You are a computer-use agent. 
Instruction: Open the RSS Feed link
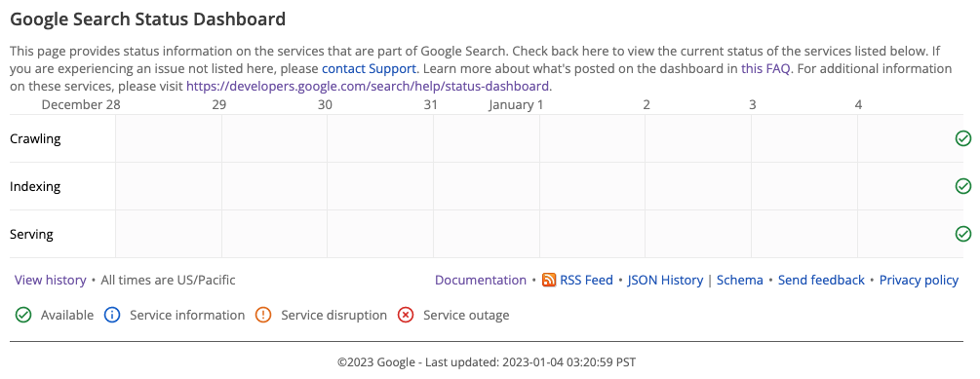click(x=586, y=280)
